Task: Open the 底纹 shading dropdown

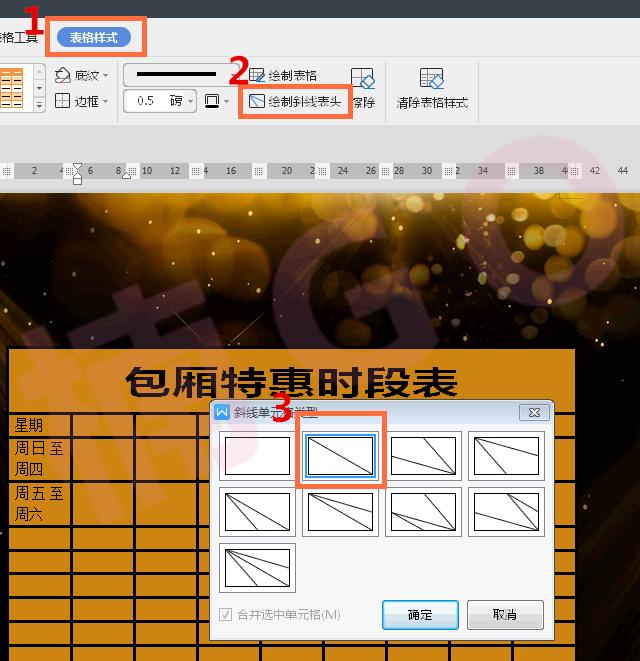Action: pyautogui.click(x=106, y=75)
